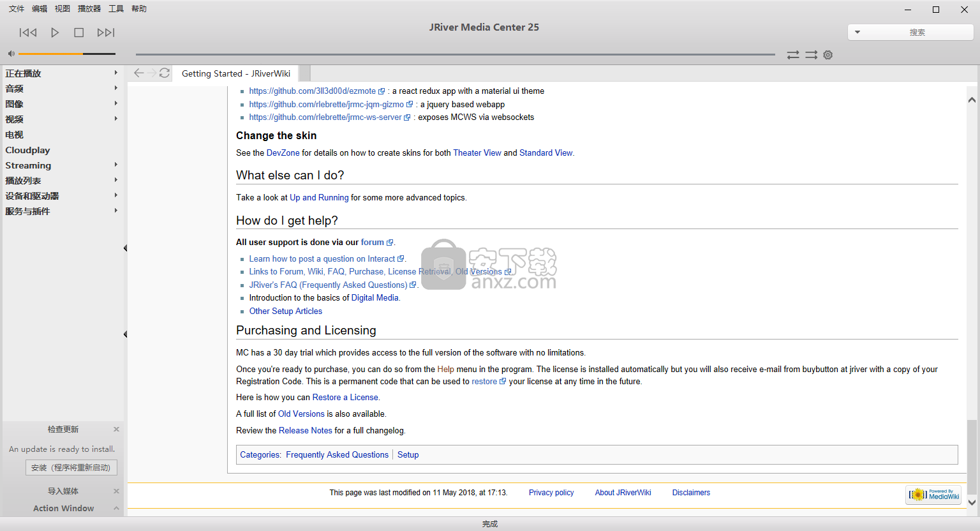
Task: Open the new tab button beside Getting Started
Action: (304, 73)
